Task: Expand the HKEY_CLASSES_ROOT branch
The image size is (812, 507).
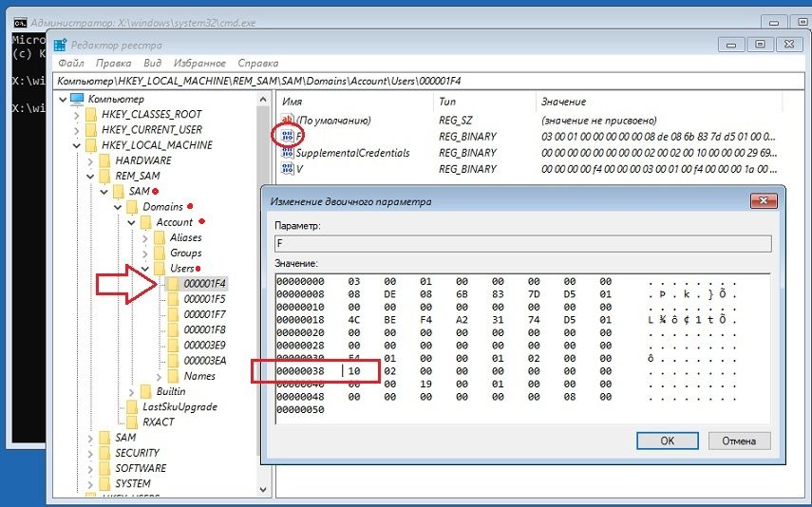Action: [78, 114]
